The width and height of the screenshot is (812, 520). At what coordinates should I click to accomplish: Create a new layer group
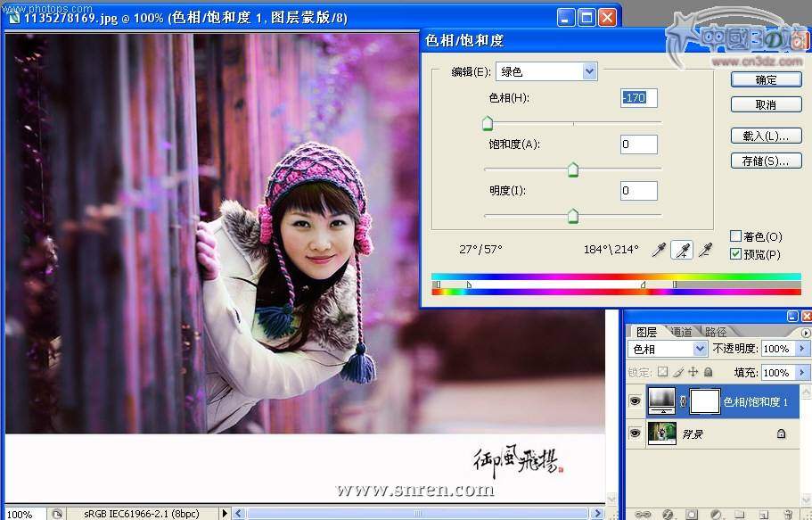click(x=740, y=515)
